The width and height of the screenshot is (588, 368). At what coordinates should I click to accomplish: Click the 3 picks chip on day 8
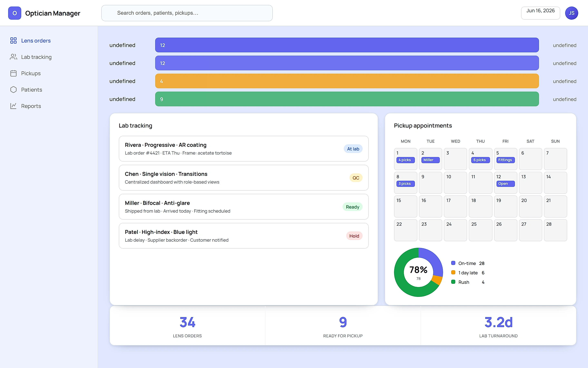point(405,184)
